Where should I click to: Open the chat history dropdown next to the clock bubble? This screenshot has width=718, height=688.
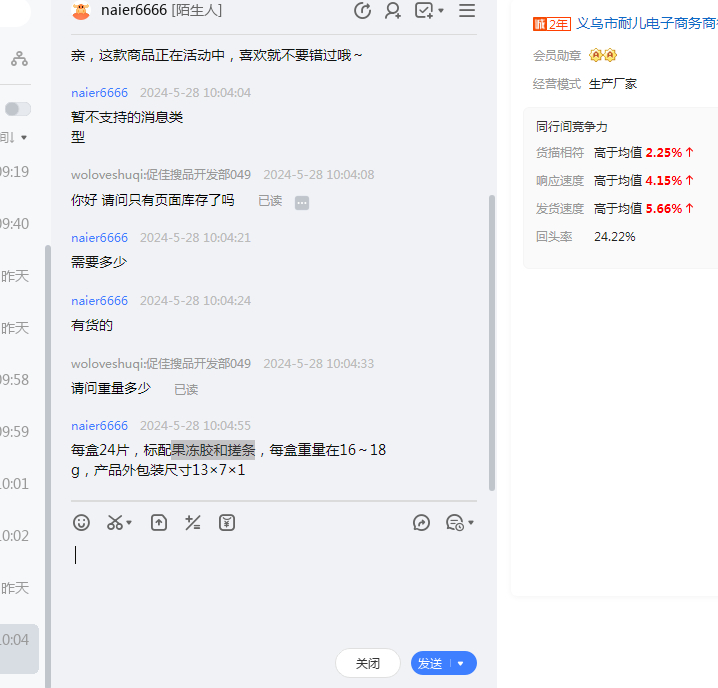470,523
